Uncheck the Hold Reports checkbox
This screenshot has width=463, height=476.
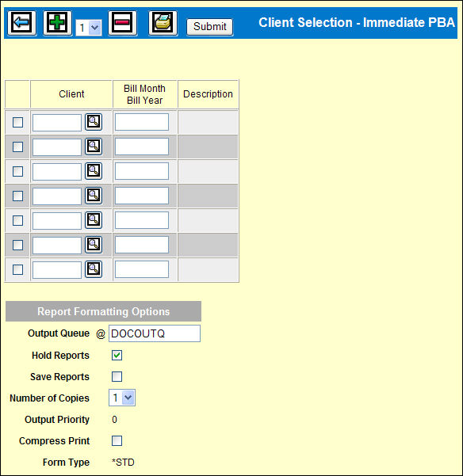tap(117, 355)
